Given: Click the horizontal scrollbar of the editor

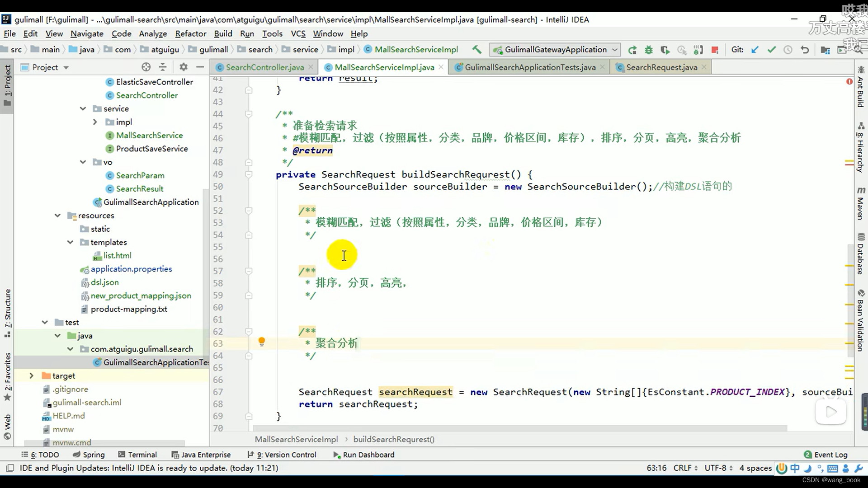Looking at the screenshot, I should 520,428.
